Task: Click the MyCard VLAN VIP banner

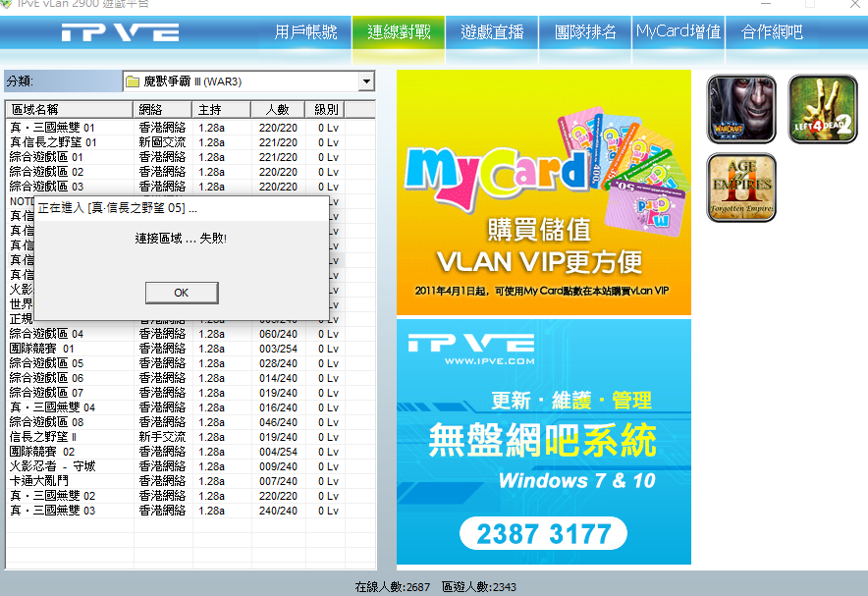Action: pos(543,192)
